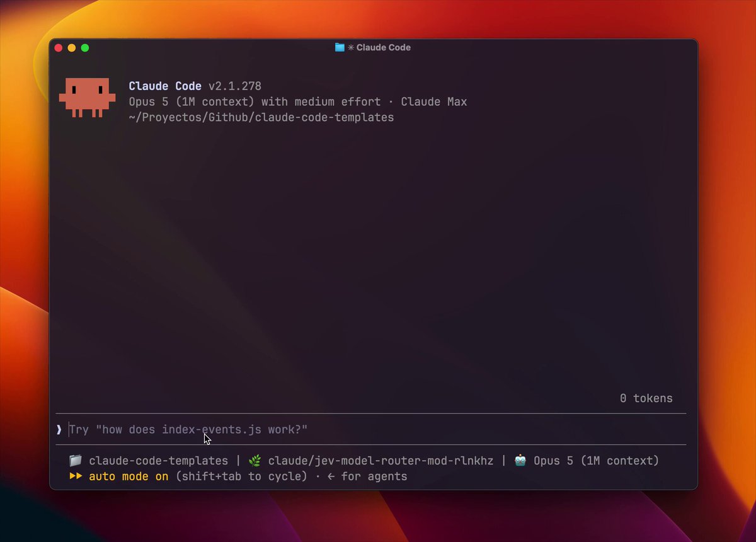Click the path "~/Proyectos/Github/claude-code-templates"
Screen dimensions: 756x542
click(x=261, y=117)
